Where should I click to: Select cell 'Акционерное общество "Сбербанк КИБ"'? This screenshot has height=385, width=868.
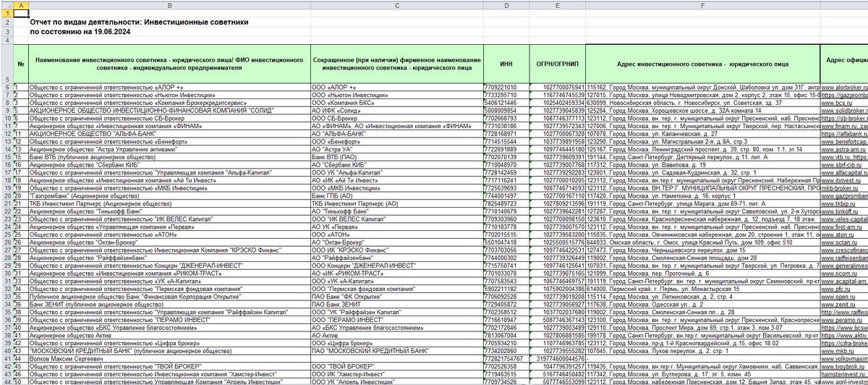(x=169, y=165)
